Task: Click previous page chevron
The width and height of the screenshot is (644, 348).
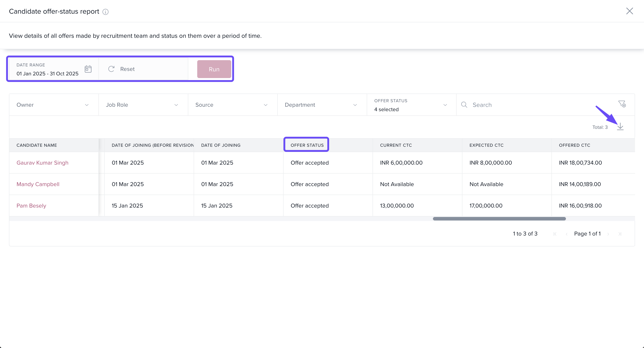Action: tap(566, 234)
